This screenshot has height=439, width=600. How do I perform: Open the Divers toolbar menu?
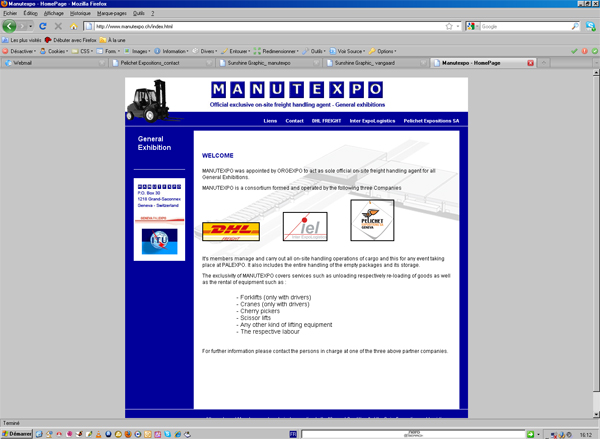[205, 51]
